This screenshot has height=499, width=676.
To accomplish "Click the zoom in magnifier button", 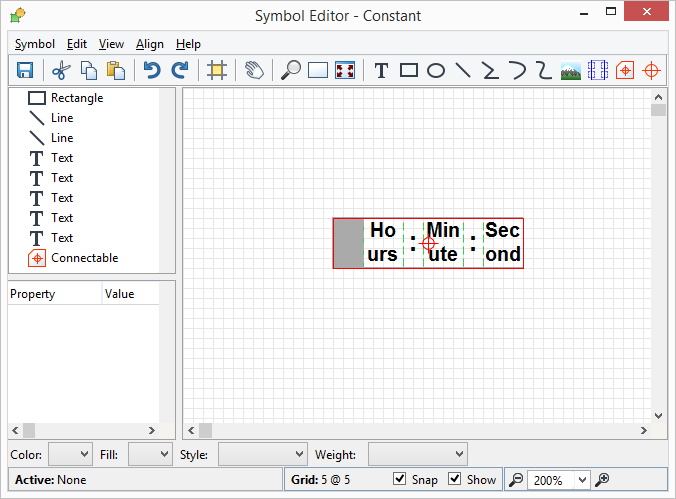I will 602,480.
